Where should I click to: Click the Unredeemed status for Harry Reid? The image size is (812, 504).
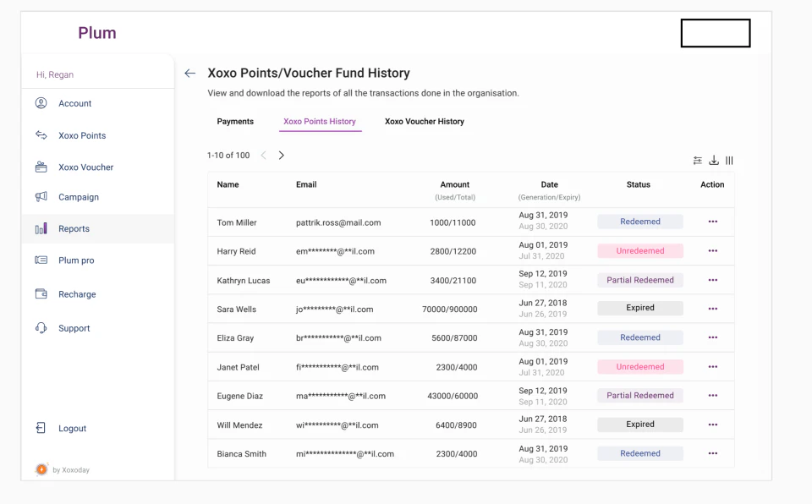[x=640, y=251]
